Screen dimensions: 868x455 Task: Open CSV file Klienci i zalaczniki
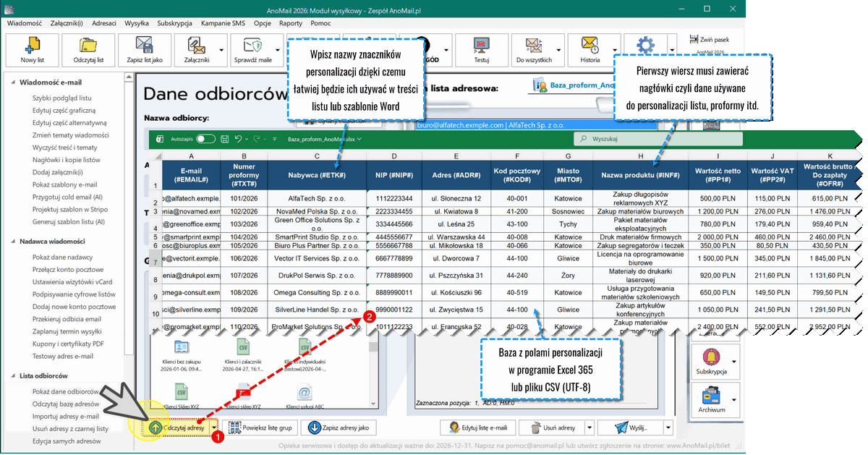[242, 355]
